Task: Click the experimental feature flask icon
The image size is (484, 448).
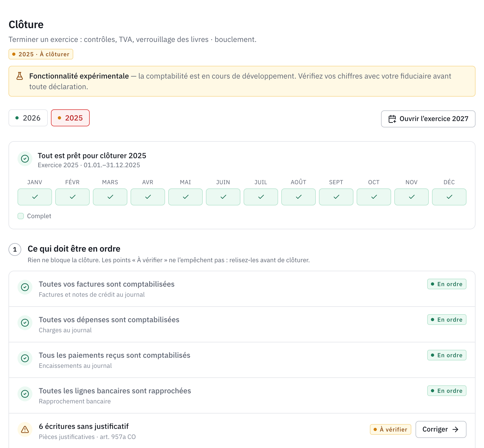Action: (x=20, y=76)
